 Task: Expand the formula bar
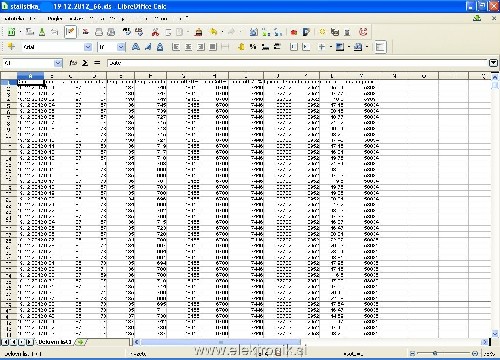[x=494, y=63]
